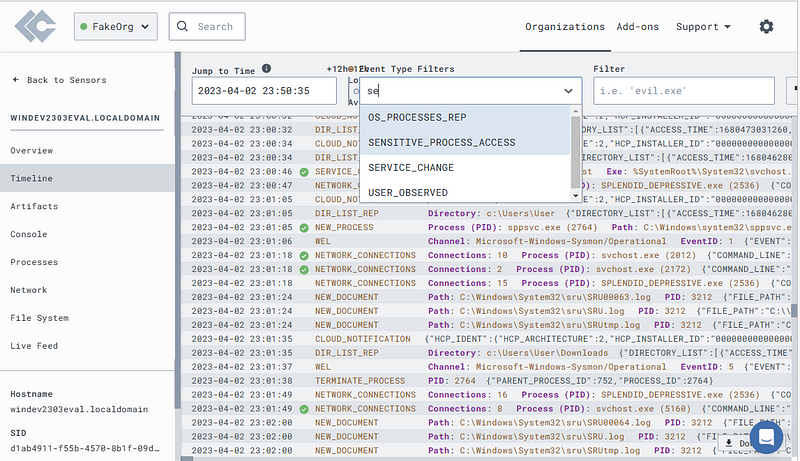Open the Artifacts sidebar page
Viewport: 800px width, 461px height.
(x=87, y=206)
